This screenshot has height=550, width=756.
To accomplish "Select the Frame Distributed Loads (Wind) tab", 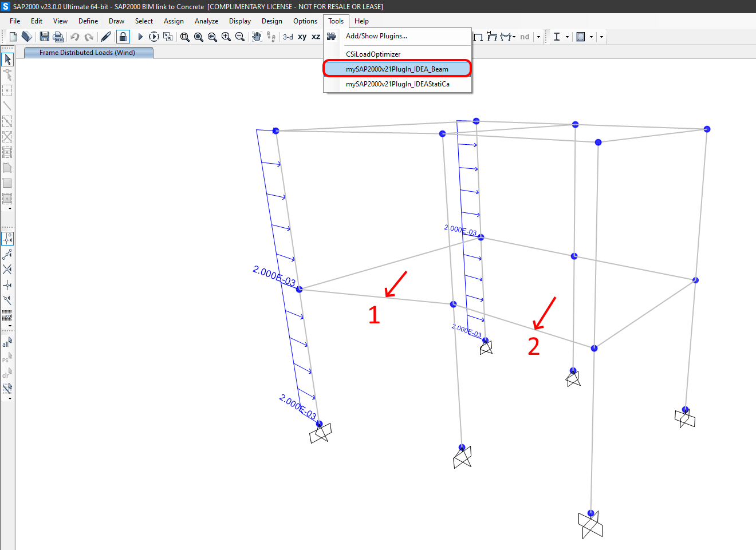I will [88, 52].
